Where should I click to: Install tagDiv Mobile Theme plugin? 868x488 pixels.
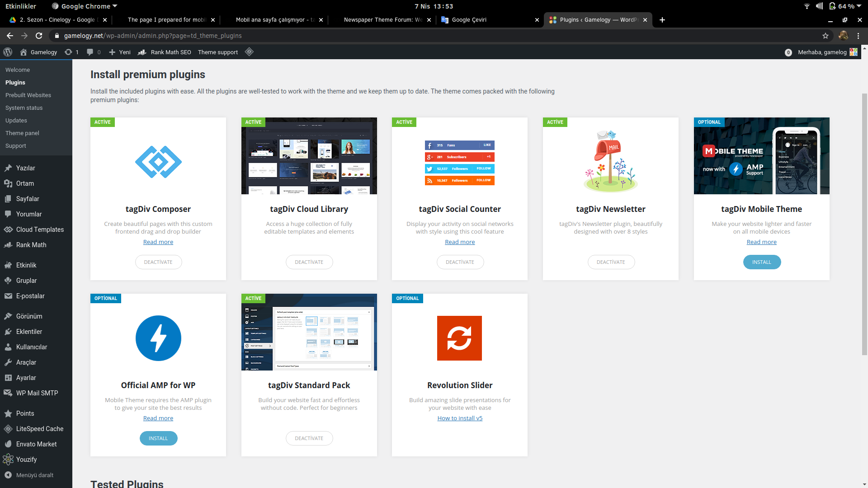coord(762,262)
